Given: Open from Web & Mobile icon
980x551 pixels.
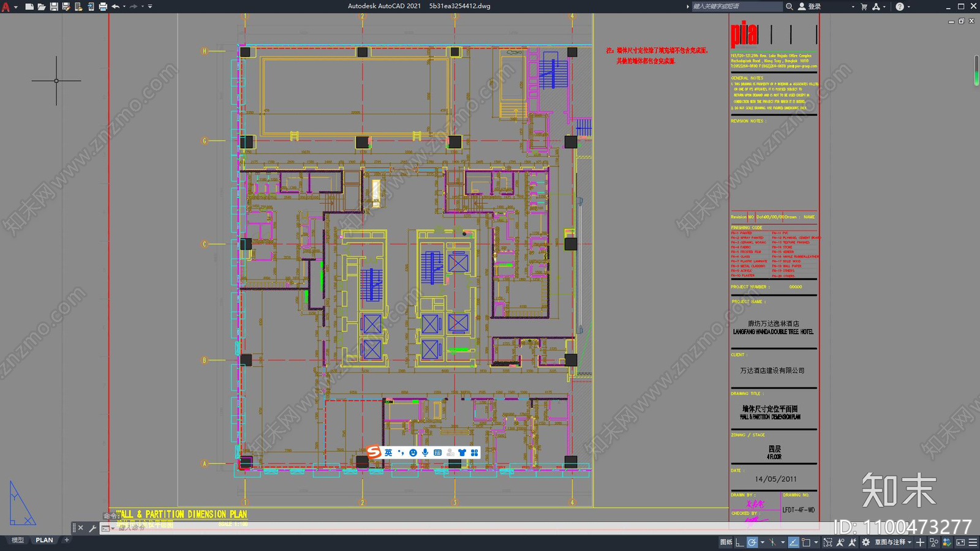Looking at the screenshot, I should (x=78, y=7).
